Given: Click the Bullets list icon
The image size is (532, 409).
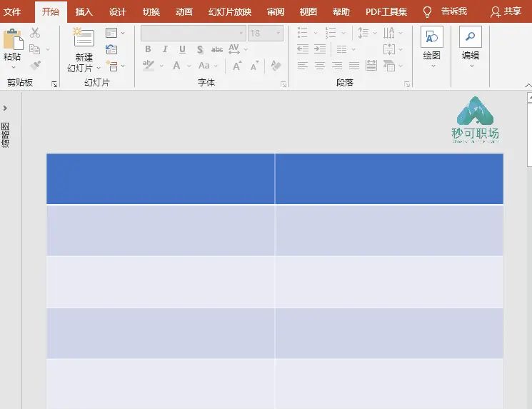Looking at the screenshot, I should click(303, 33).
